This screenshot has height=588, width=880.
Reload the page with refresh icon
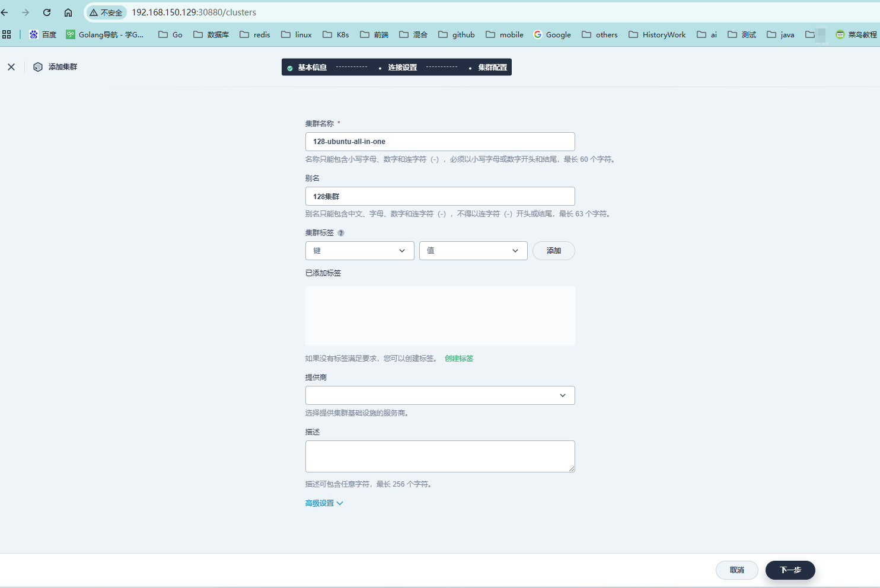(x=47, y=12)
